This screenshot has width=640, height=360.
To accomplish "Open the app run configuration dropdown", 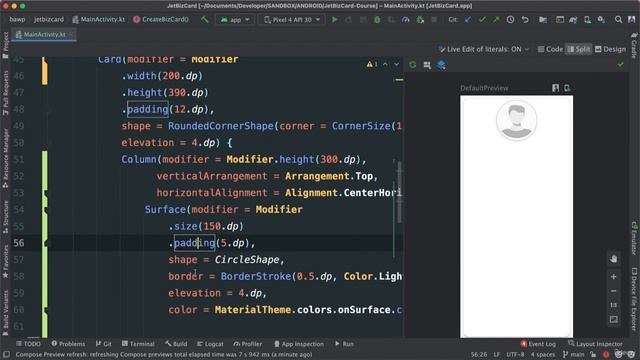I will point(235,19).
